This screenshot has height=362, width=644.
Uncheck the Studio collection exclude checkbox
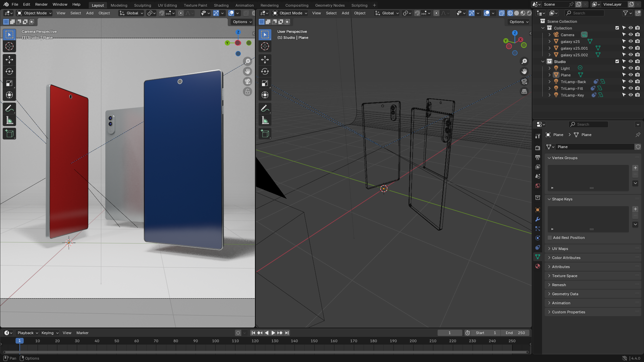tap(617, 62)
